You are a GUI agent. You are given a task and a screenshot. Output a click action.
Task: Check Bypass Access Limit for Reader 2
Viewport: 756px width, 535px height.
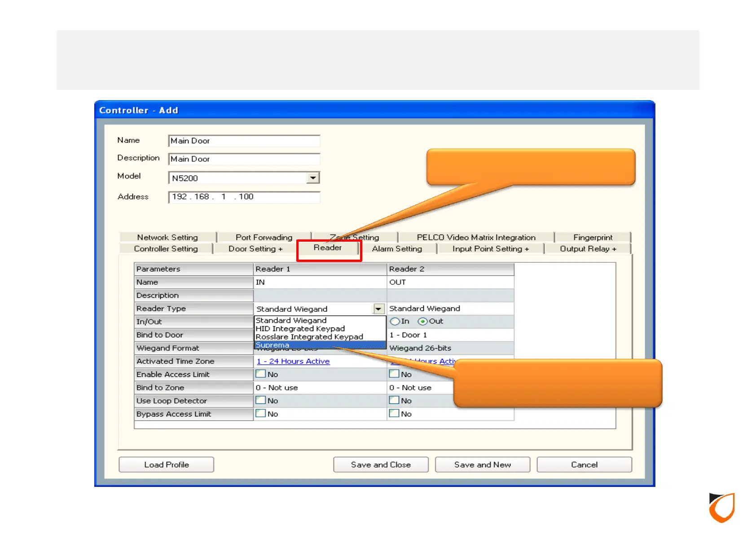[x=394, y=413]
